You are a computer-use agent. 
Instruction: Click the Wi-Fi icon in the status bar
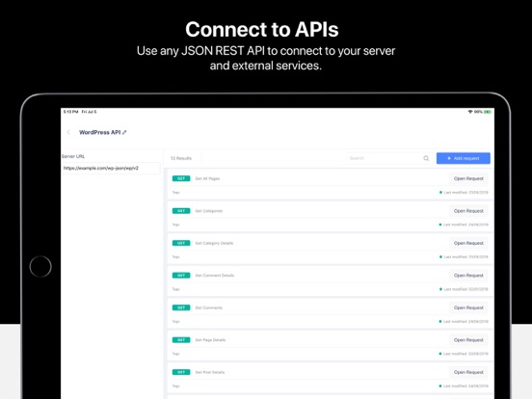tap(470, 112)
